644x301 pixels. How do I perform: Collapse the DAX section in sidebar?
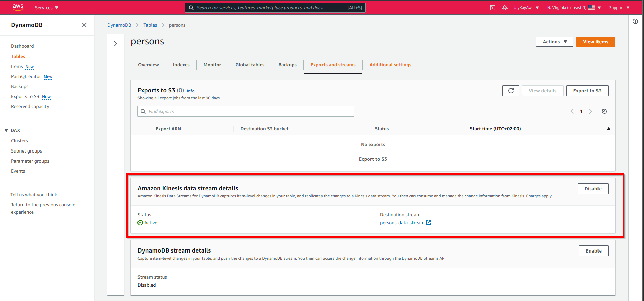[x=6, y=130]
